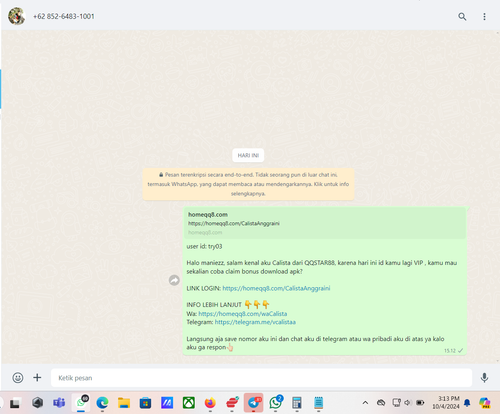Open Calculator from taskbar

pos(297,403)
